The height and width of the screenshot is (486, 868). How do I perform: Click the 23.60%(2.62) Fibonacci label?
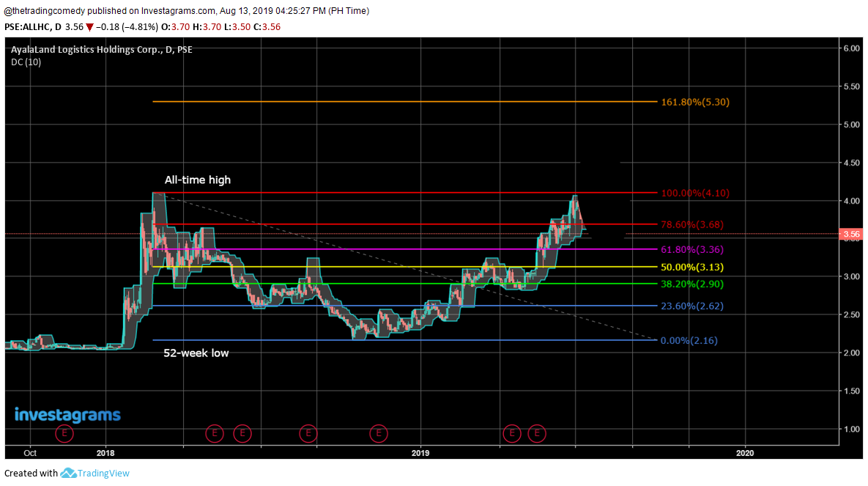click(x=692, y=306)
